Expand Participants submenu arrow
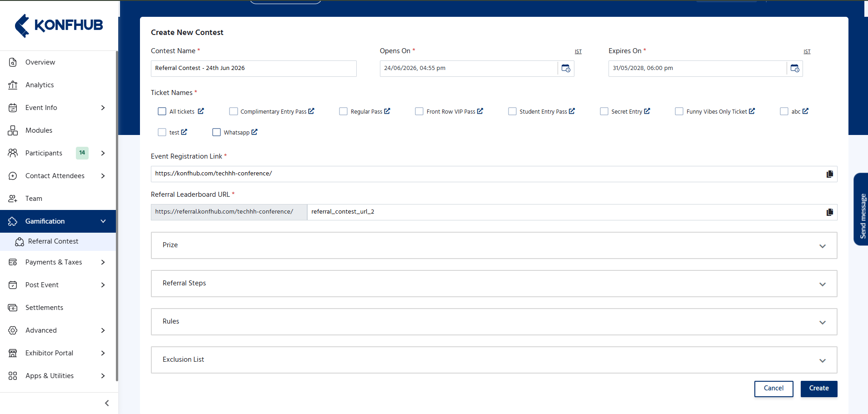 pyautogui.click(x=103, y=153)
